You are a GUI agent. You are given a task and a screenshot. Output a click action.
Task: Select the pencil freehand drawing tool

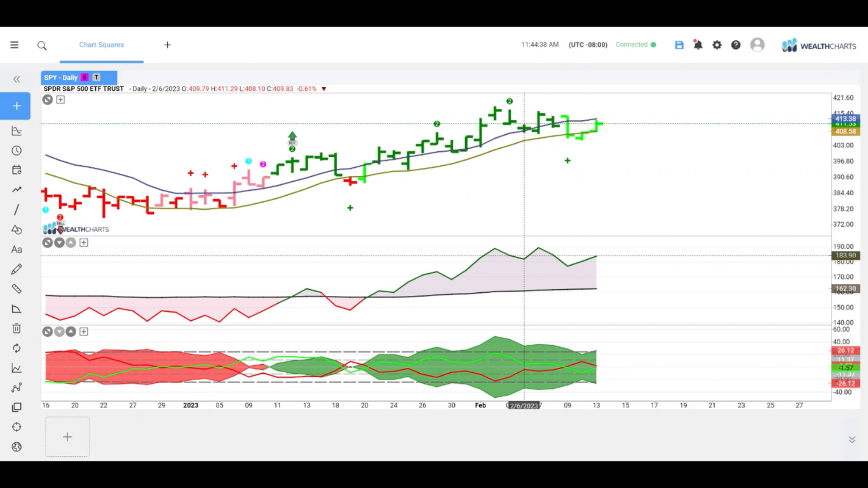pos(17,269)
